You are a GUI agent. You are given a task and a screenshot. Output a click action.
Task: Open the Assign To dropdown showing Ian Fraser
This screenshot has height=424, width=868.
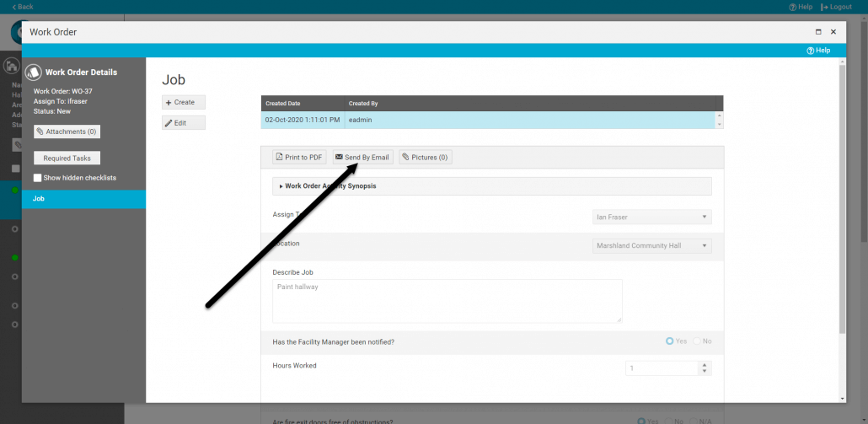tap(651, 217)
